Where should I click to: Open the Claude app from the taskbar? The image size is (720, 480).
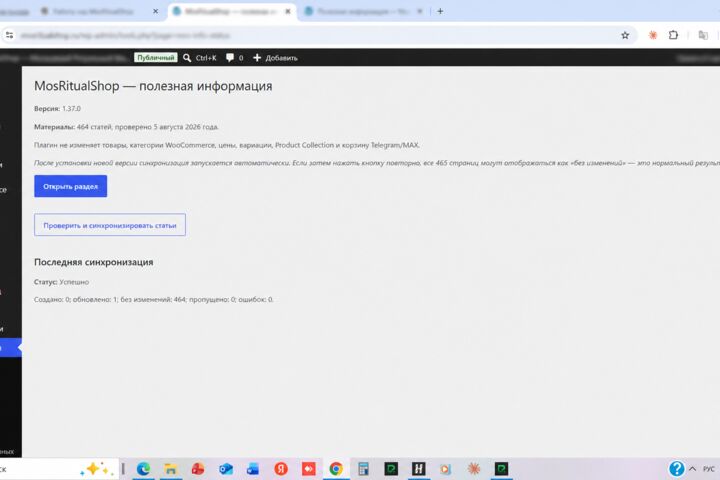click(473, 469)
